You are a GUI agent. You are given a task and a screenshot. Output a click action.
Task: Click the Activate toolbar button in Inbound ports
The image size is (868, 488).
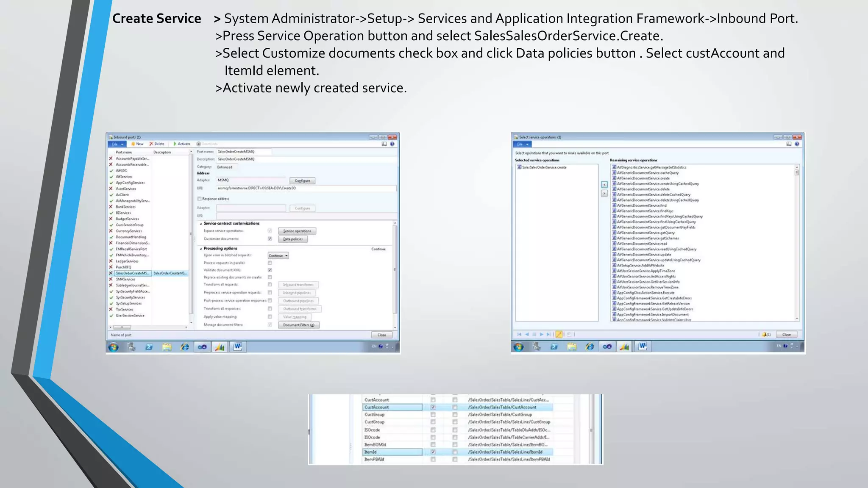[x=182, y=144]
